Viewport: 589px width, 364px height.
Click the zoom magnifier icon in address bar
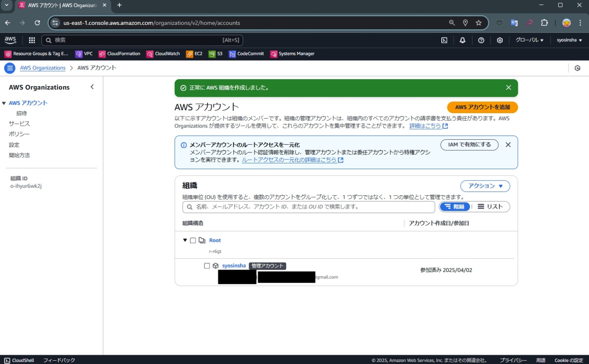452,23
